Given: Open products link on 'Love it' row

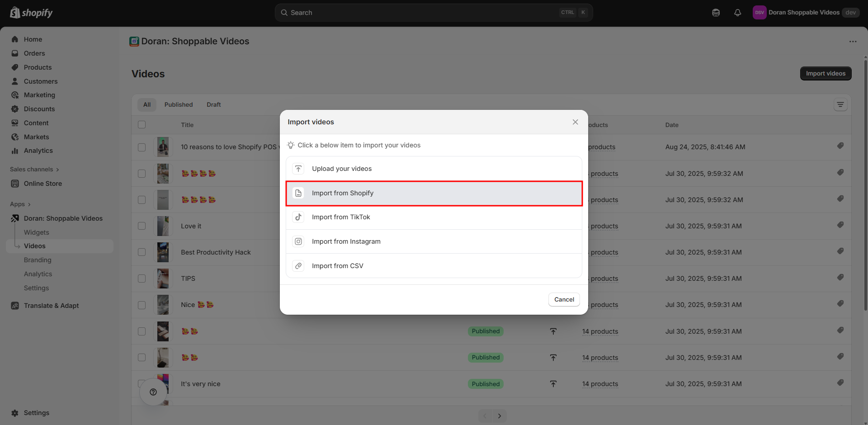Looking at the screenshot, I should tap(604, 226).
